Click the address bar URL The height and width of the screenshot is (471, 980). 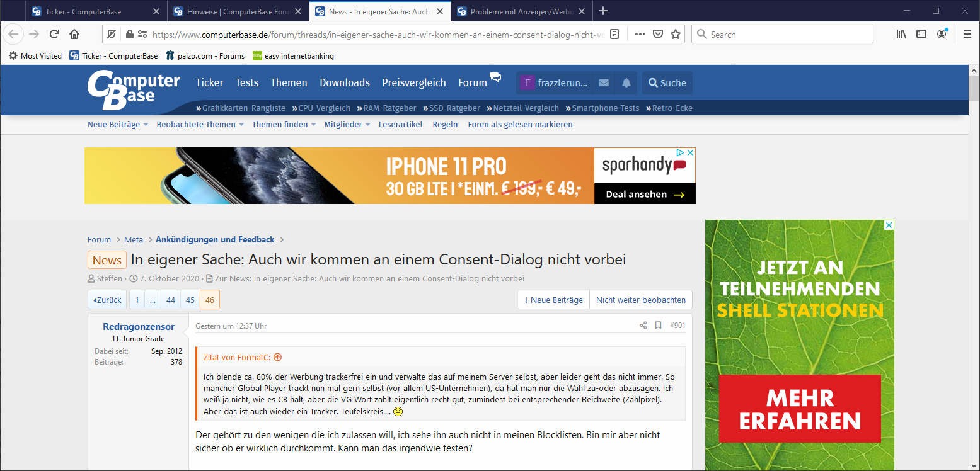click(378, 34)
